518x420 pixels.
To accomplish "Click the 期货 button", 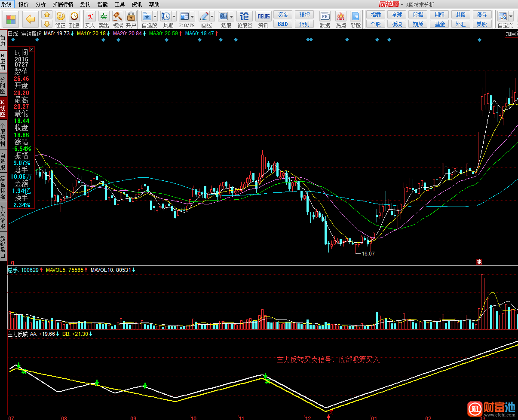I will tap(418, 24).
